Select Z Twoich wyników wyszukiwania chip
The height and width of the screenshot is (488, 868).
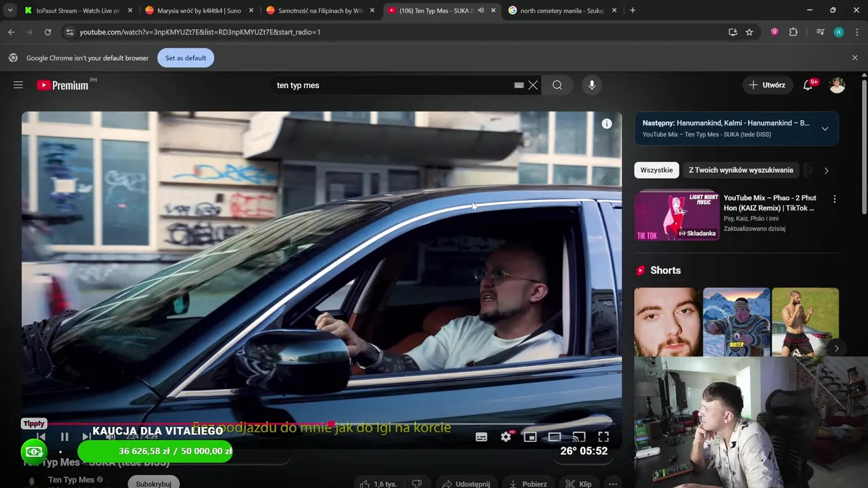(x=741, y=170)
